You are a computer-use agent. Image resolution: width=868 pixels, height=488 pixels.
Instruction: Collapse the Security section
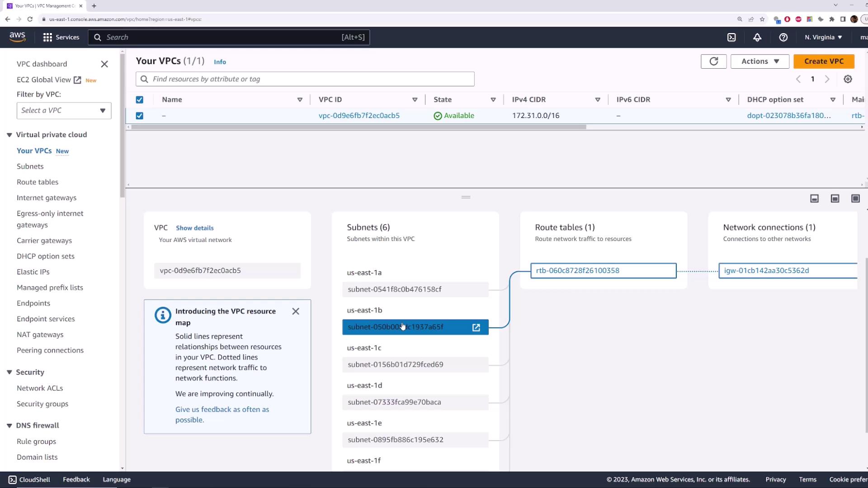click(x=9, y=372)
